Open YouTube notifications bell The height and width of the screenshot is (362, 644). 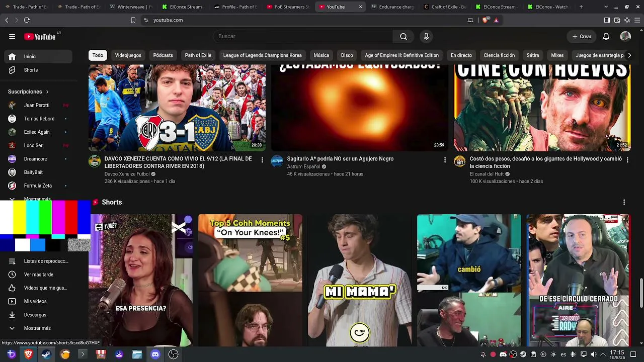point(606,36)
